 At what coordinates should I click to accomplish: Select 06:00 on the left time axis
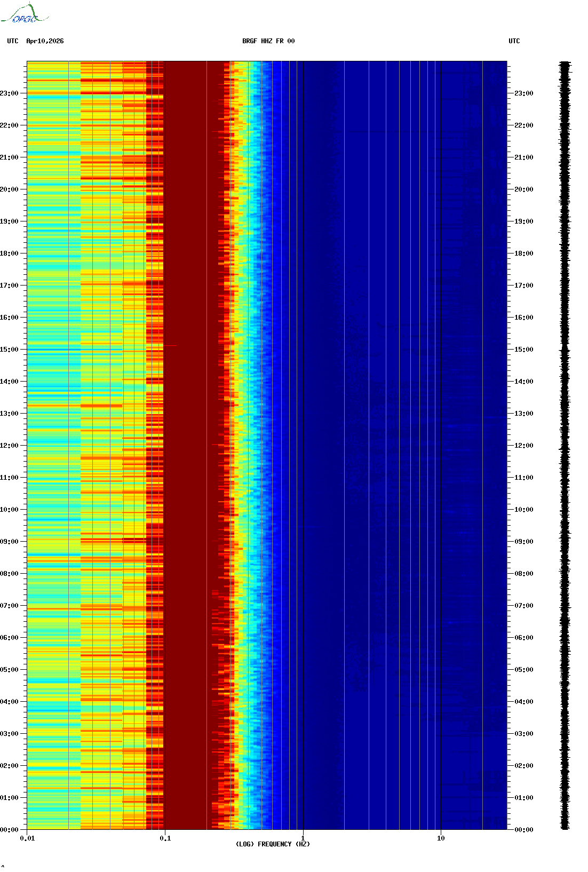(9, 638)
